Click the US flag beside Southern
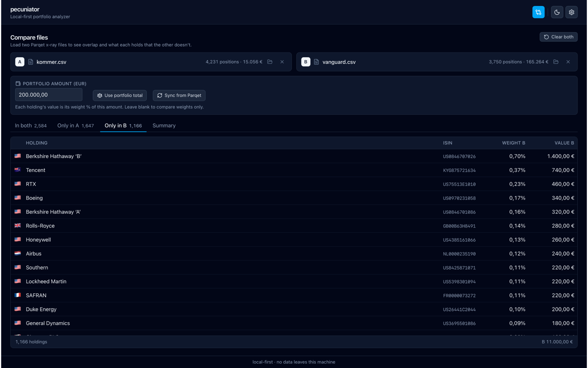 click(18, 267)
